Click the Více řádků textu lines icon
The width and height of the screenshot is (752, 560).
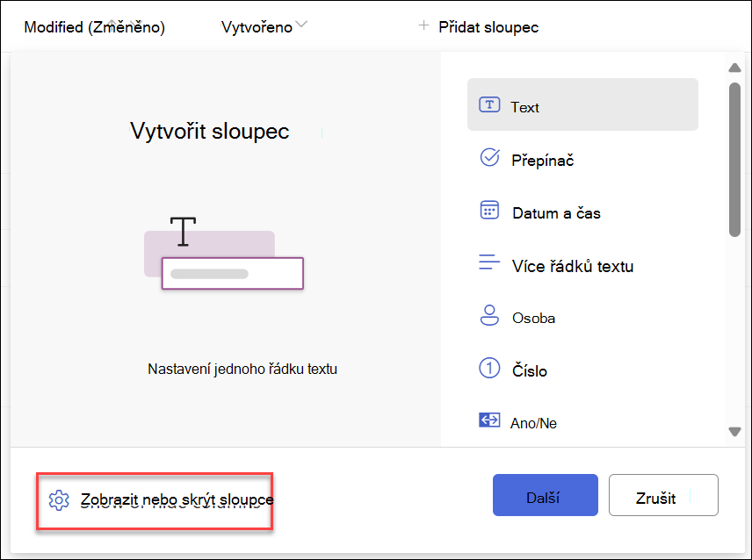489,262
